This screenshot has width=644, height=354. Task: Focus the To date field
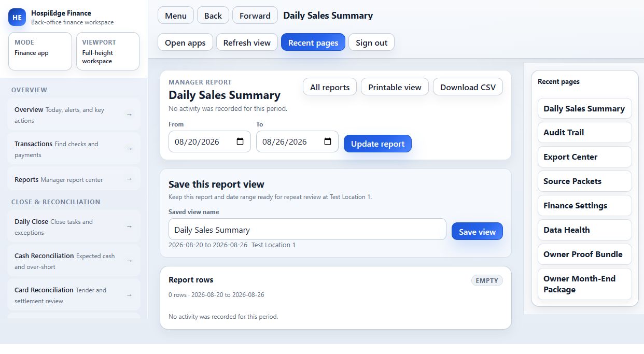tap(297, 141)
